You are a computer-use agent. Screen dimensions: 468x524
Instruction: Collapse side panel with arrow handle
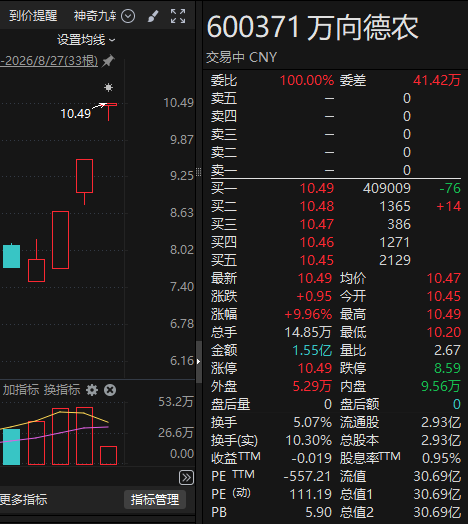(x=199, y=361)
